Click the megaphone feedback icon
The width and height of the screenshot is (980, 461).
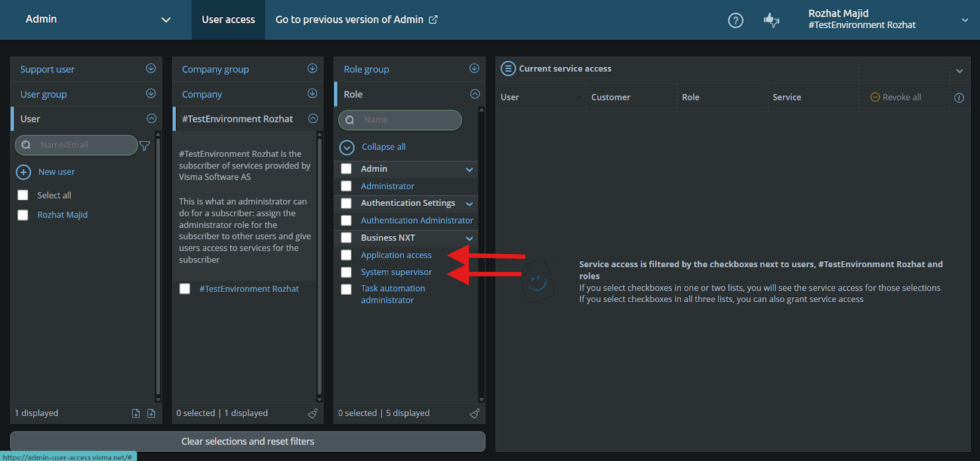[771, 20]
